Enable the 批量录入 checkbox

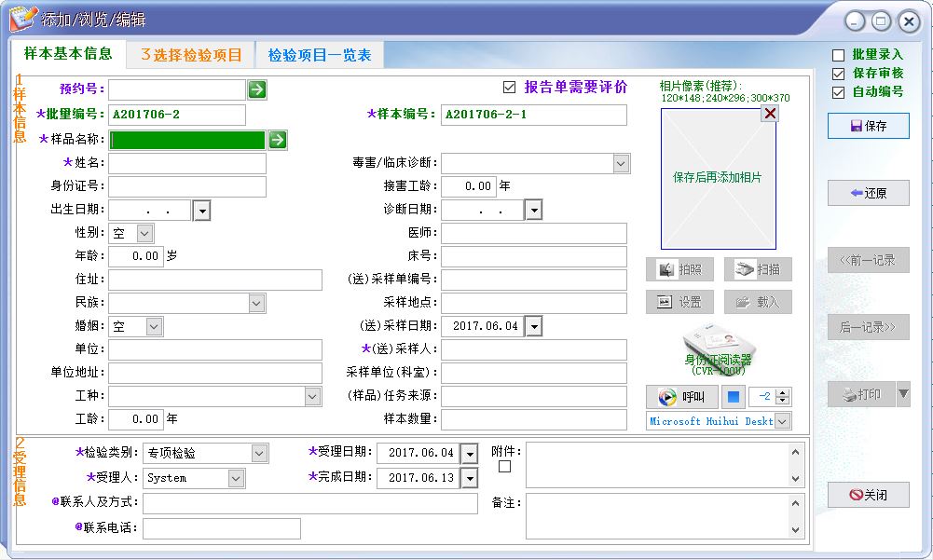(838, 55)
